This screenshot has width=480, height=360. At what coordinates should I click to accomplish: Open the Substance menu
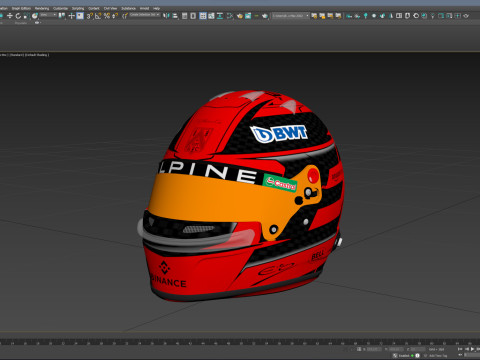[129, 8]
